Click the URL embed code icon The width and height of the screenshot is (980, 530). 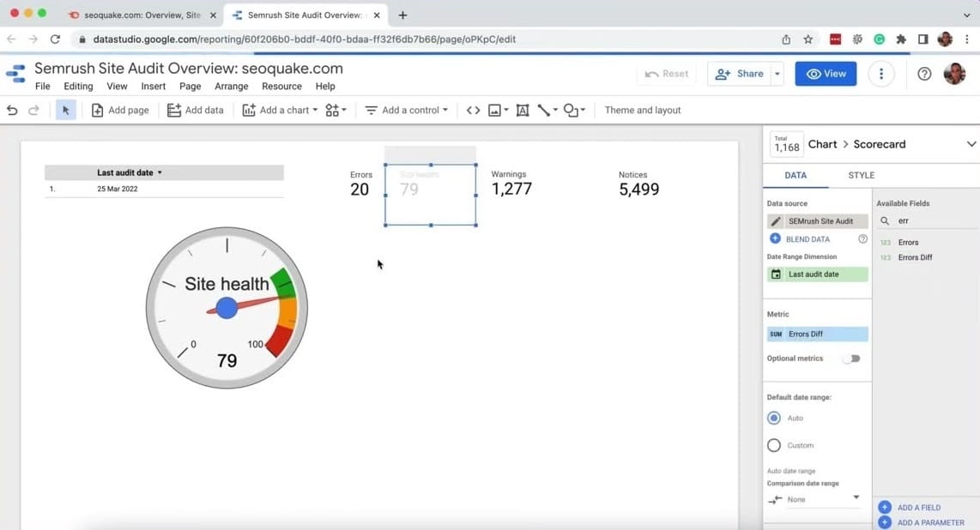point(473,111)
